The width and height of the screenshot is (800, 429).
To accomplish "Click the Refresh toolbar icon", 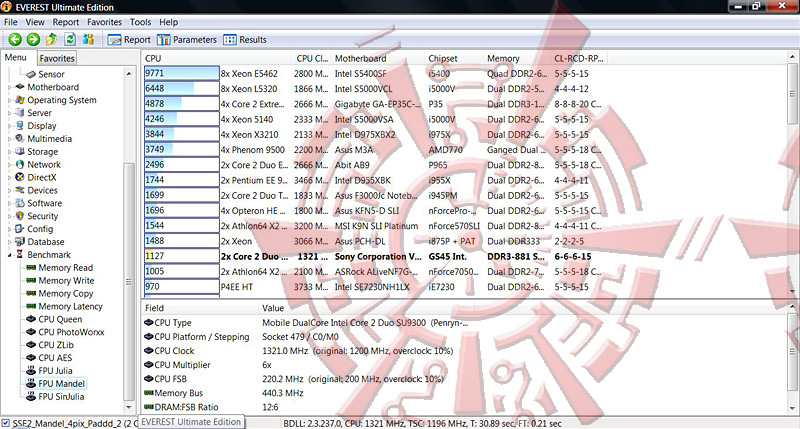I will (x=70, y=39).
